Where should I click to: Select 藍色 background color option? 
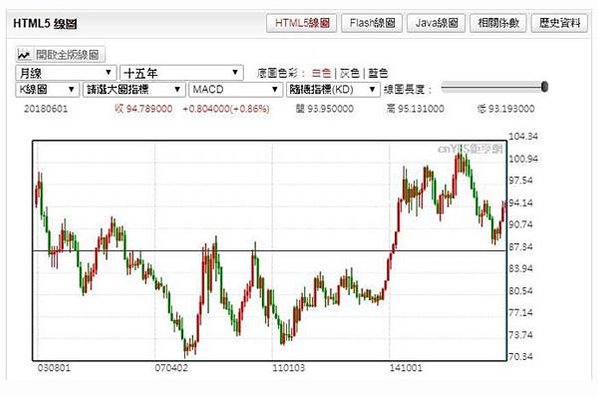pyautogui.click(x=378, y=73)
